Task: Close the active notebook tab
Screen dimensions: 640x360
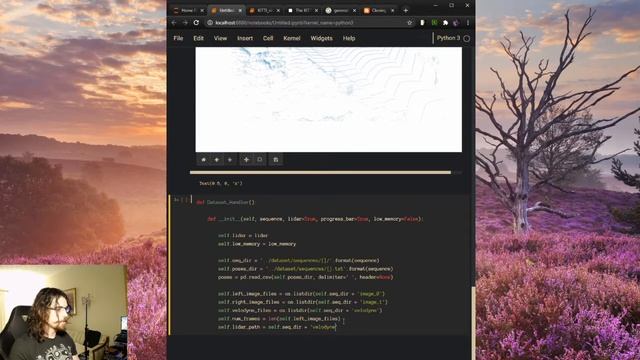Action: [x=240, y=11]
